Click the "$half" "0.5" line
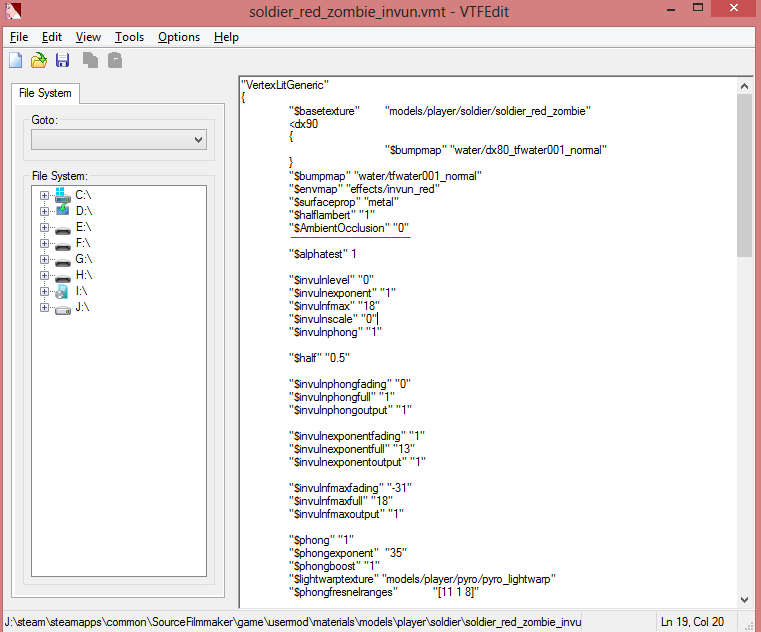The height and width of the screenshot is (632, 761). (x=319, y=358)
